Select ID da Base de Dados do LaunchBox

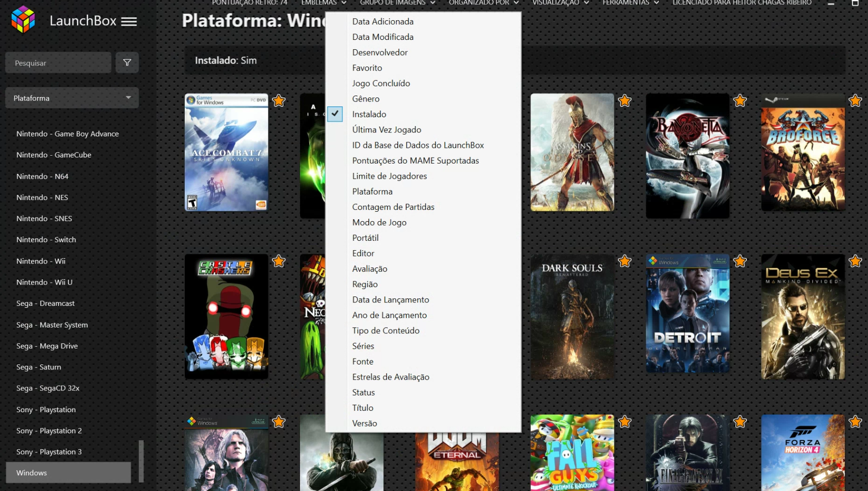click(x=418, y=145)
